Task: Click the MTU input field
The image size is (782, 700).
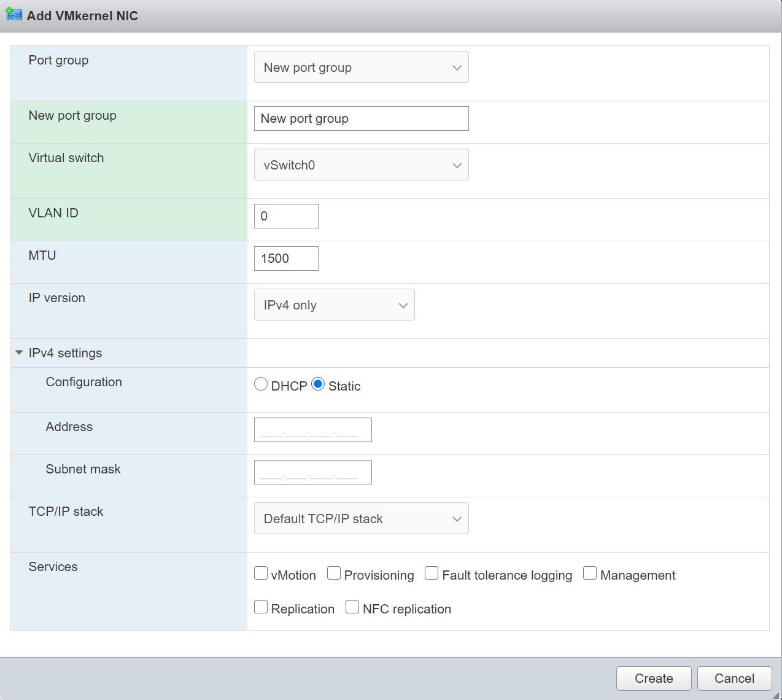Action: (286, 259)
